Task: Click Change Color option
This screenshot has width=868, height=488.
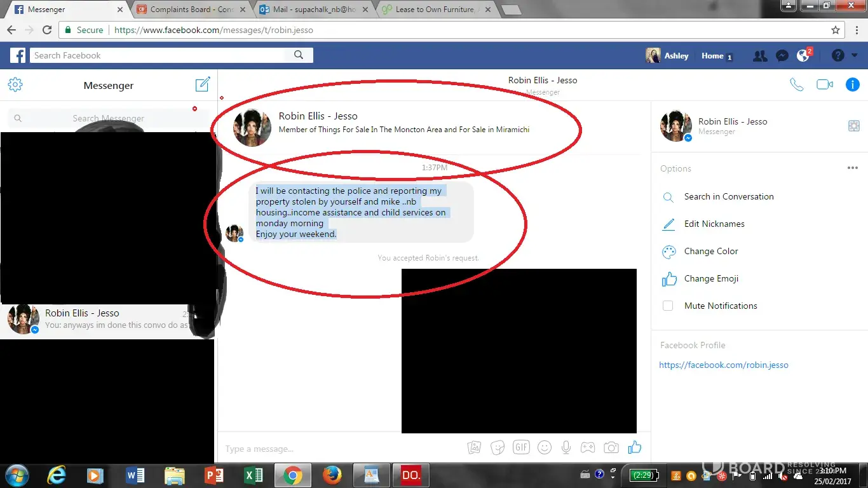Action: click(x=710, y=252)
